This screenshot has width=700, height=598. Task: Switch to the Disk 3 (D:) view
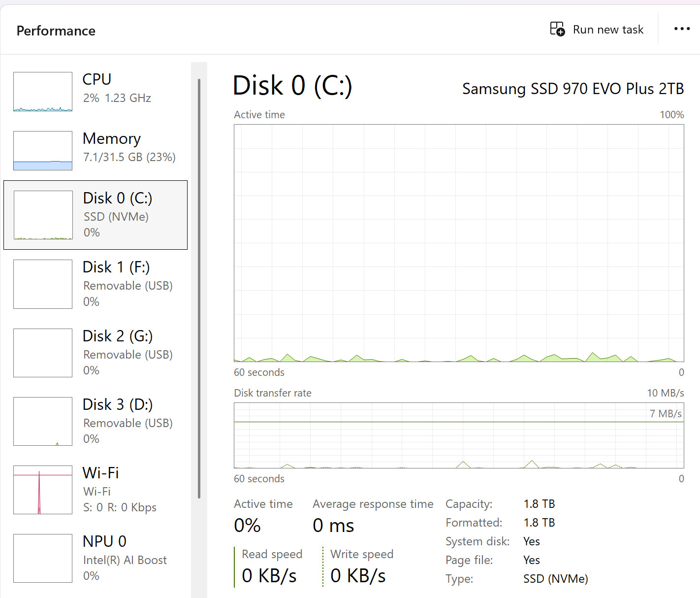95,421
